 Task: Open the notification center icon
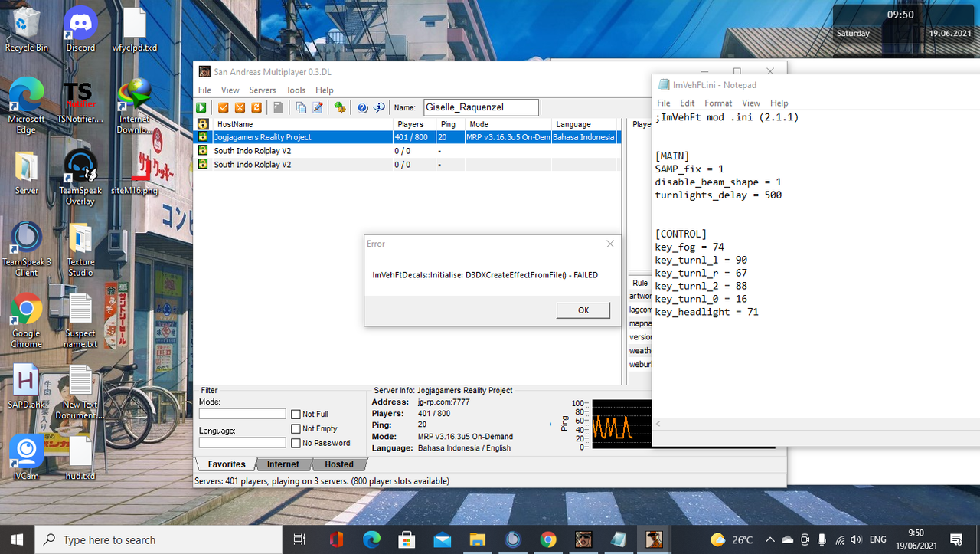pyautogui.click(x=956, y=539)
